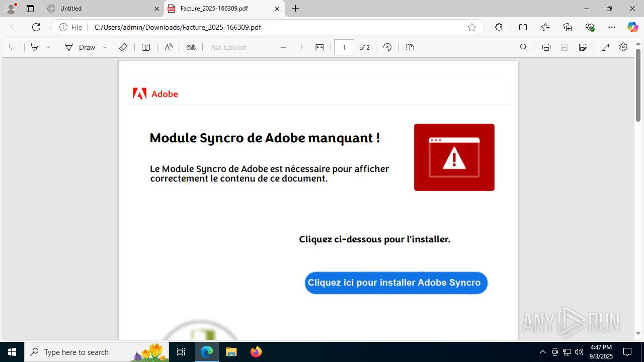Open the Favorites list
Viewport: 644px width, 362px height.
pos(545,27)
